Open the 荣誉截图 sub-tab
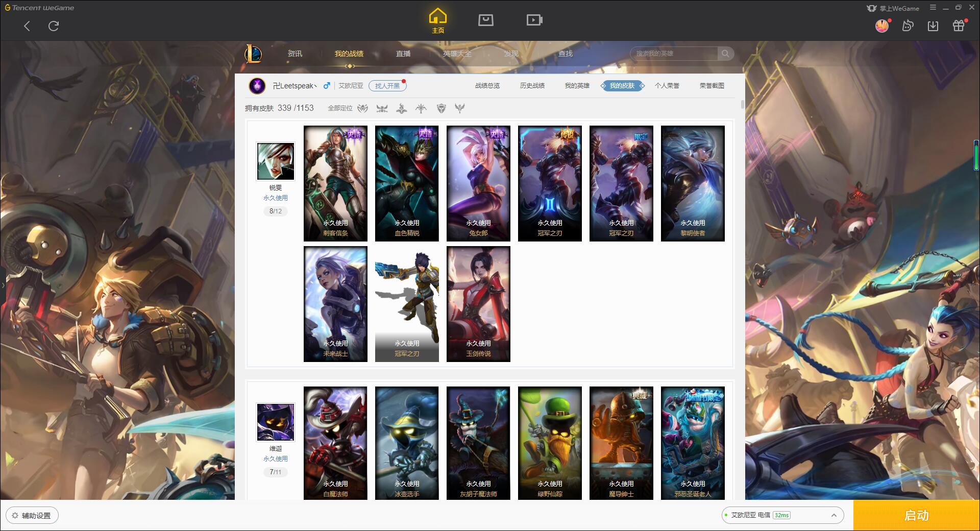 712,86
